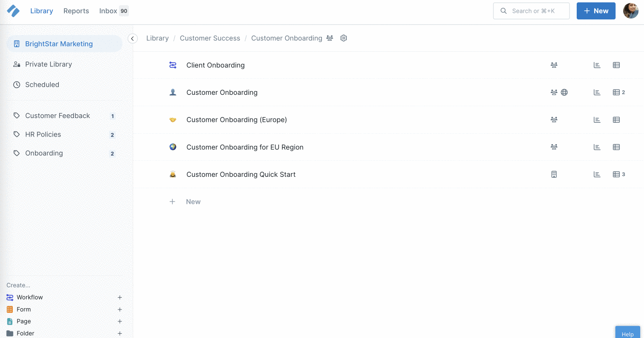644x338 pixels.
Task: Open the Customer Onboarding (Europe) chart icon
Action: click(x=597, y=119)
